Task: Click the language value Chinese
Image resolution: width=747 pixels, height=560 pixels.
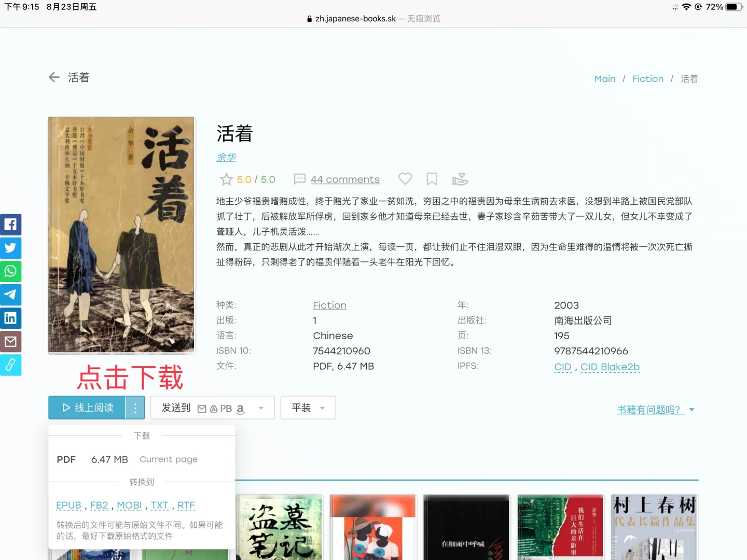Action: coord(333,336)
